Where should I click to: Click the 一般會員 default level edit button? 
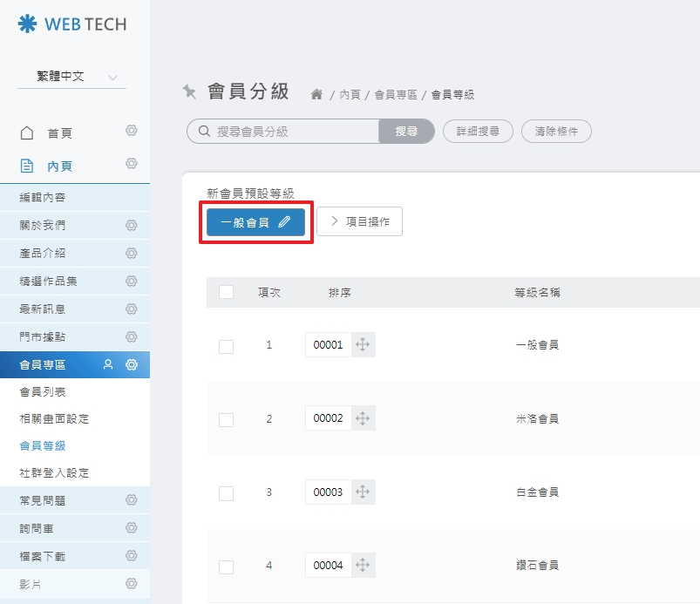(x=255, y=222)
